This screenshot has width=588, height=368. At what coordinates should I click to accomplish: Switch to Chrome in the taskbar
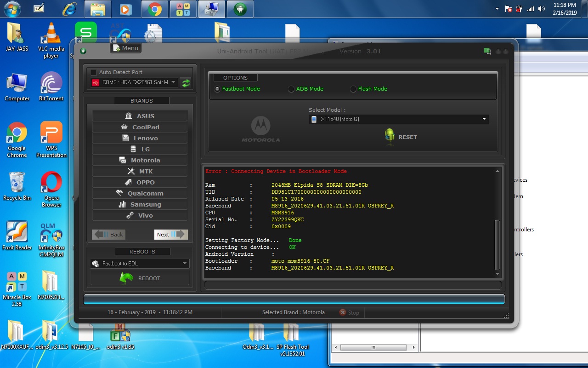[x=154, y=9]
